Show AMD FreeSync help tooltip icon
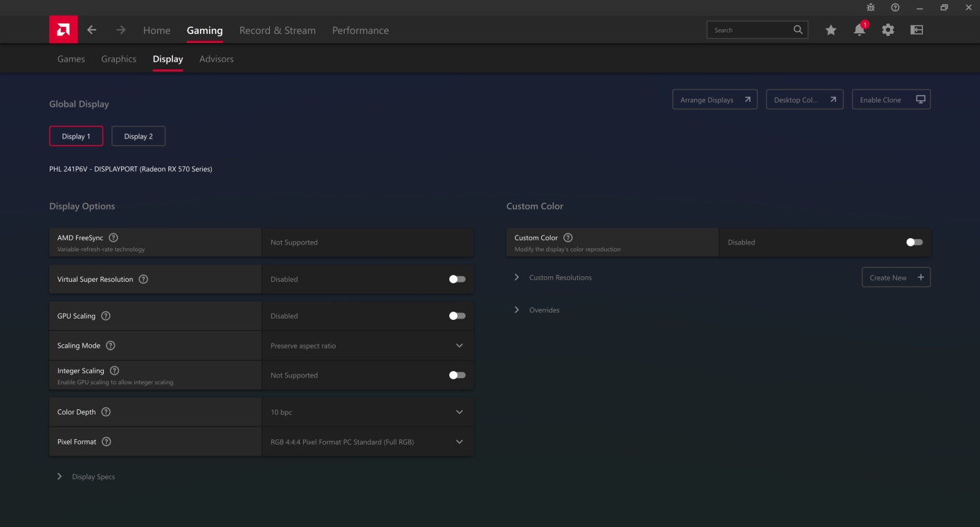The image size is (980, 527). 114,238
